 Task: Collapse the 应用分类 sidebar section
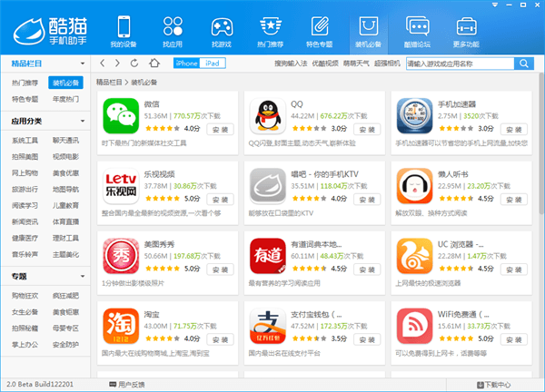click(84, 120)
